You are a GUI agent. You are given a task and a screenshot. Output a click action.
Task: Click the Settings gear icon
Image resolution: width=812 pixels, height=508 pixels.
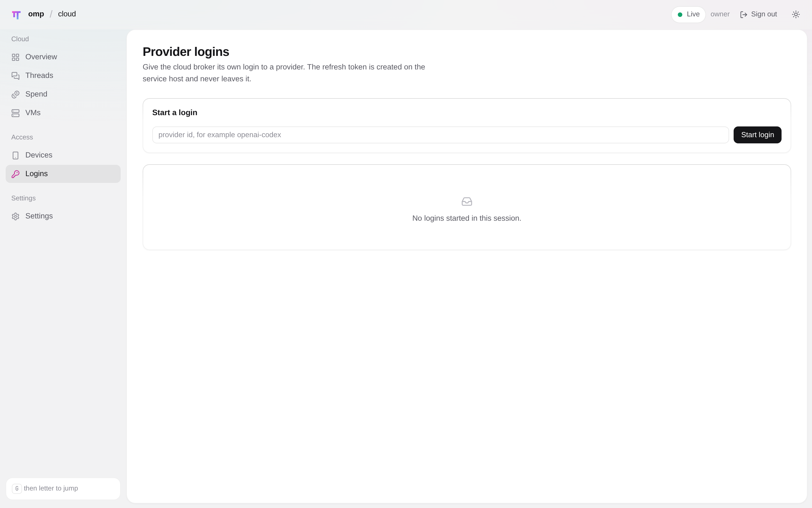click(16, 216)
